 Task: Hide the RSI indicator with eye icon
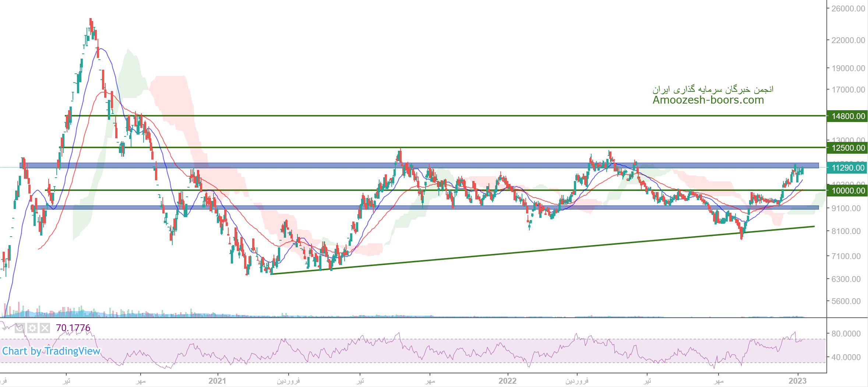point(20,328)
